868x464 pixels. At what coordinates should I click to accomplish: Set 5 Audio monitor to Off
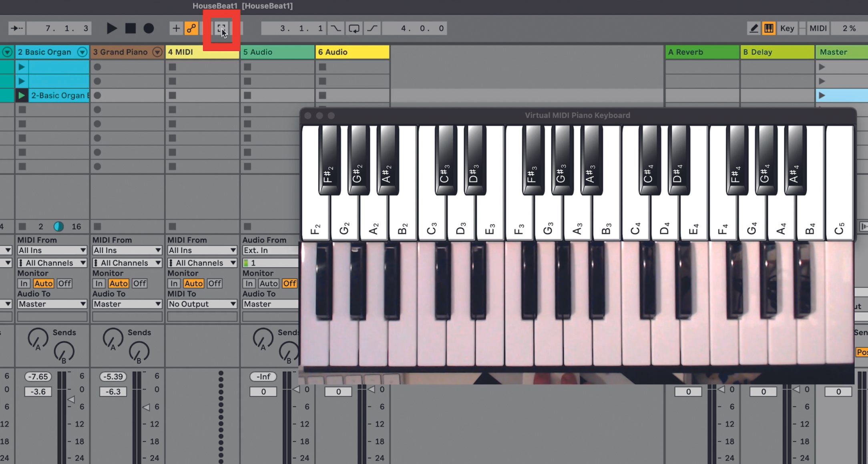point(289,283)
